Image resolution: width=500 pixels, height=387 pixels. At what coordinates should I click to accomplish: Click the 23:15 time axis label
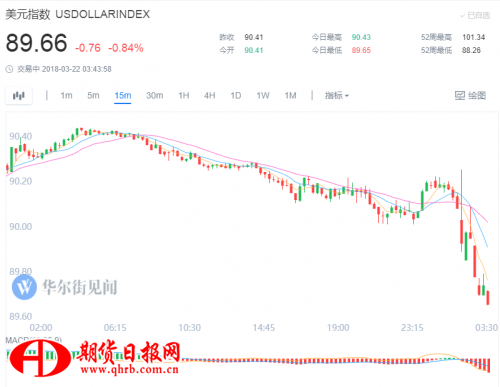[412, 328]
